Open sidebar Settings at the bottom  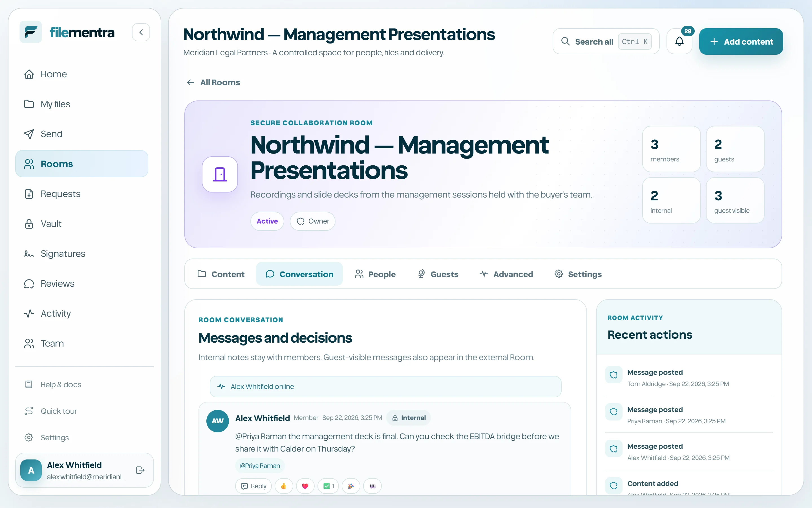pyautogui.click(x=81, y=437)
